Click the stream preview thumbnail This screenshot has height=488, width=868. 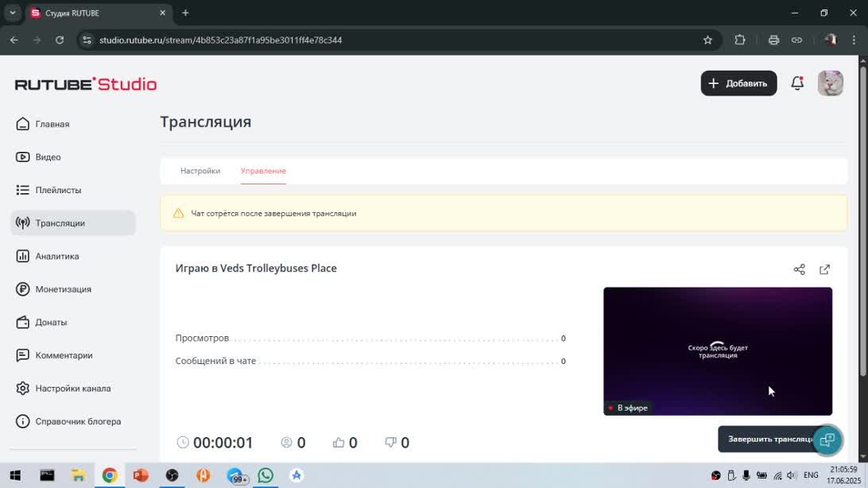coord(718,351)
